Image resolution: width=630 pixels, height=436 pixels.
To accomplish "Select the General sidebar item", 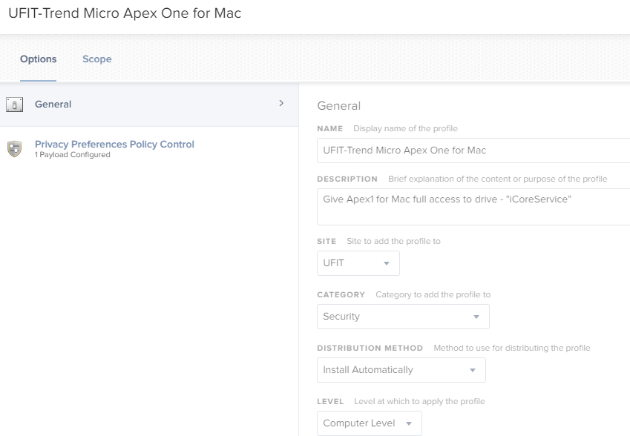I will click(149, 104).
